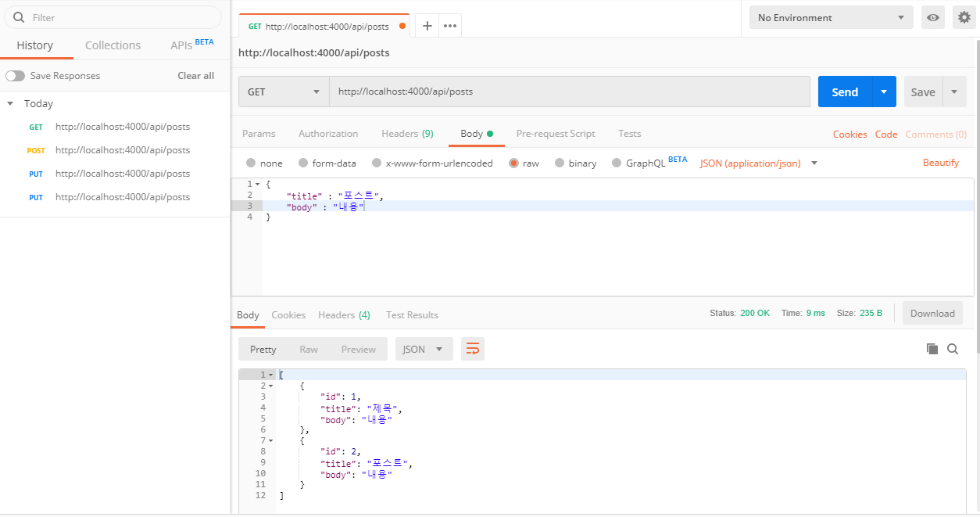Focus the request URL input field

coord(570,92)
